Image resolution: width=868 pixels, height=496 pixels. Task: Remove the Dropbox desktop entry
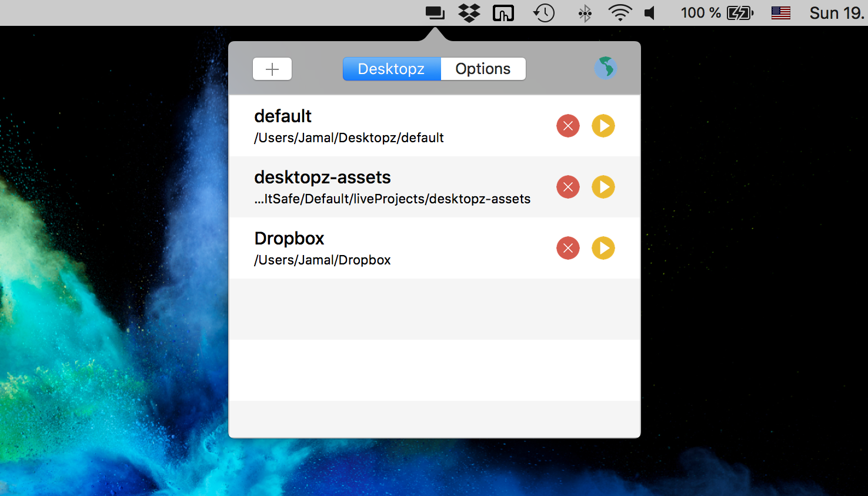568,248
